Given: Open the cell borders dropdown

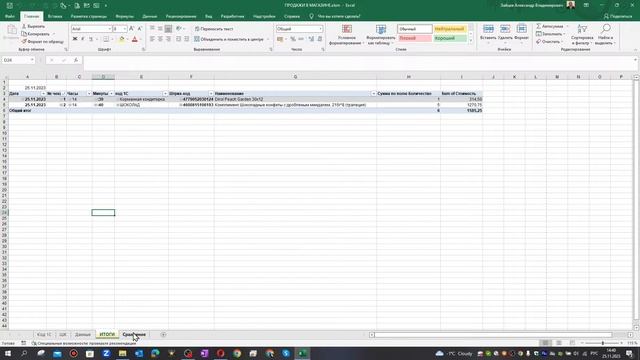Looking at the screenshot, I should (x=112, y=39).
